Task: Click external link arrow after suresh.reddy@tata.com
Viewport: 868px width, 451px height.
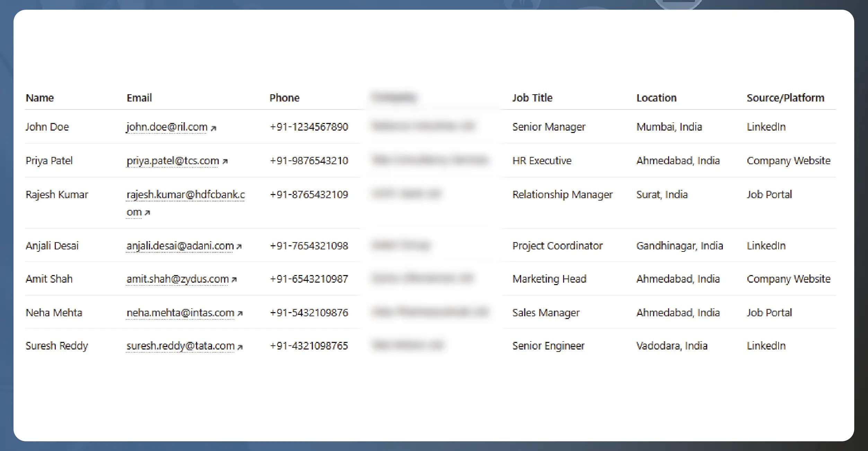Action: click(x=240, y=347)
